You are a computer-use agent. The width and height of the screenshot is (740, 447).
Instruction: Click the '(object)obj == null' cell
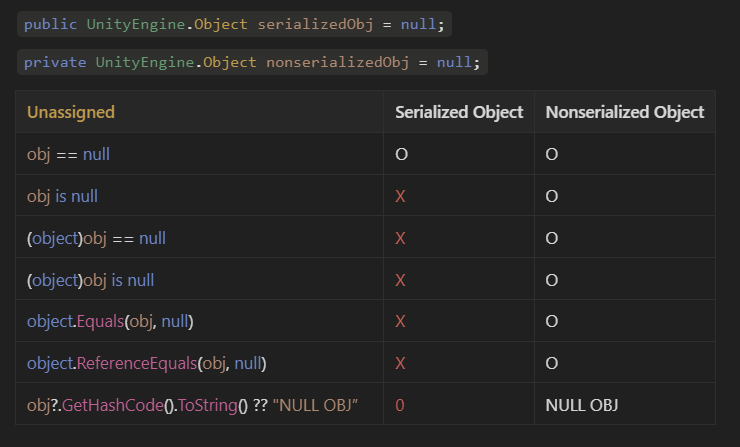tap(96, 238)
